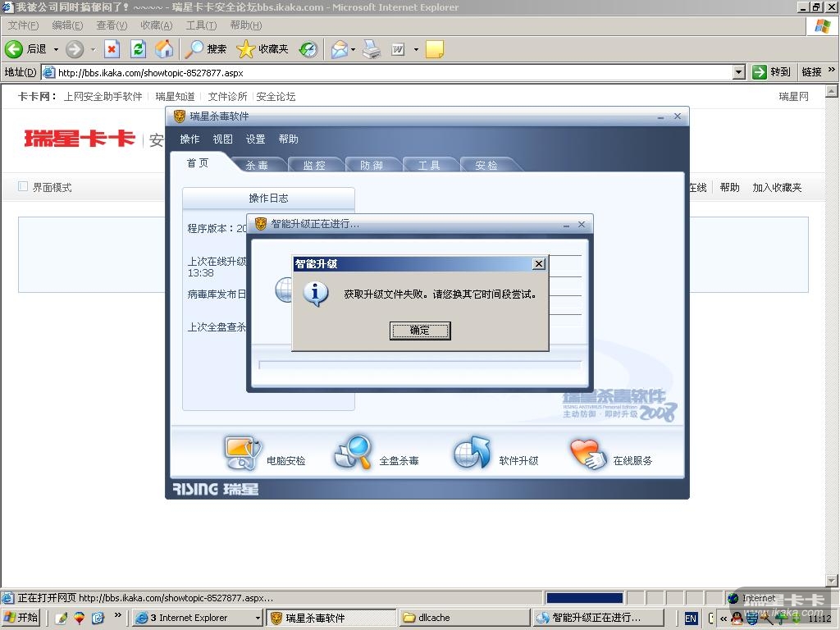Switch to the 监控 tab
This screenshot has height=630, width=840.
314,166
